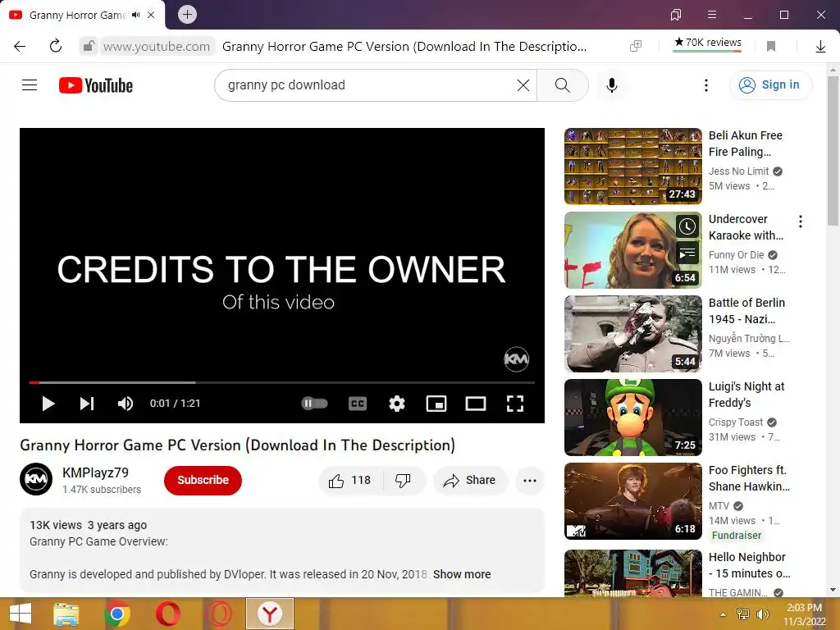Bookmark this page
This screenshot has width=840, height=630.
coord(771,47)
